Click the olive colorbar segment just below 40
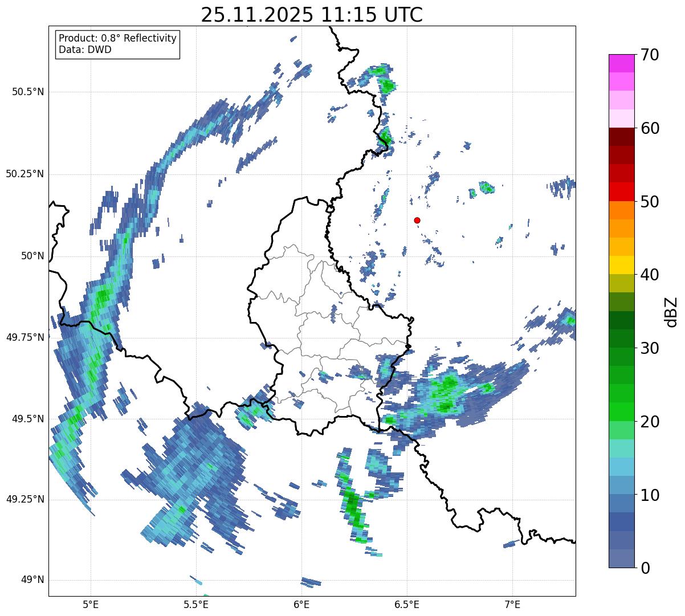 click(x=621, y=283)
